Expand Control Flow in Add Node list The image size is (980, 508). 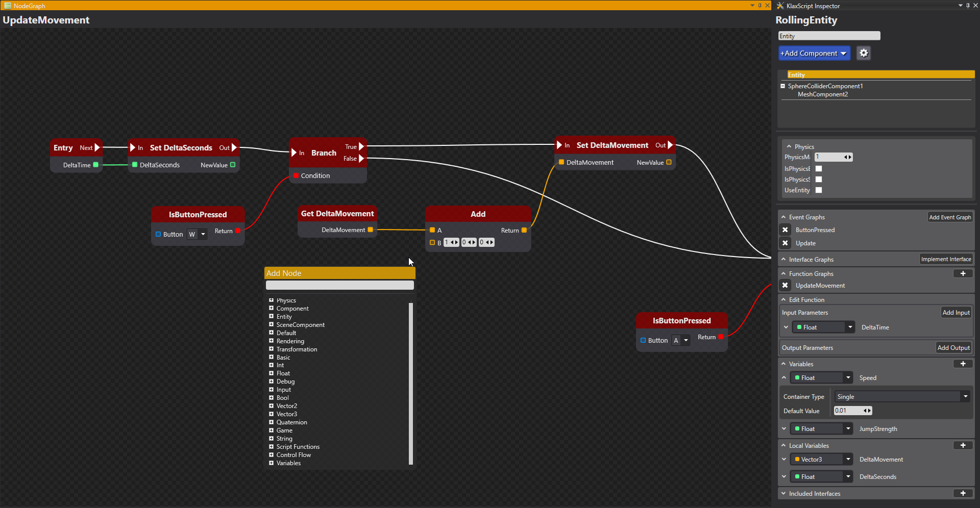click(x=272, y=455)
